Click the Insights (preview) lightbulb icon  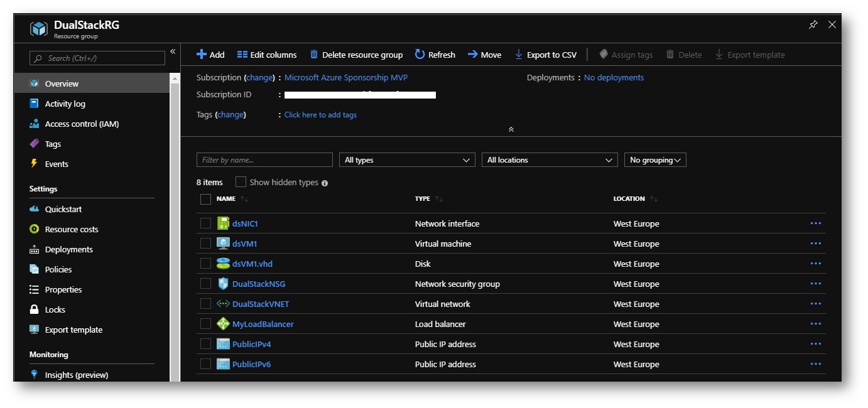[x=35, y=375]
